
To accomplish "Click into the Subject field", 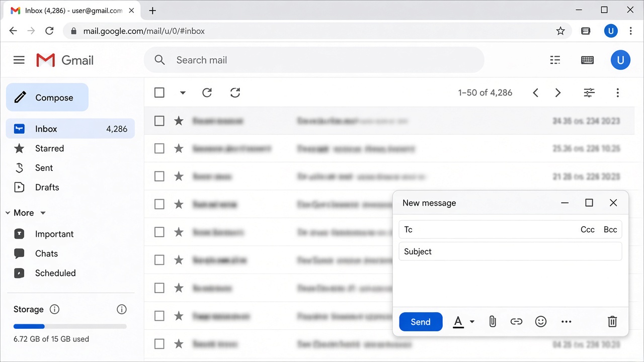I will click(510, 251).
